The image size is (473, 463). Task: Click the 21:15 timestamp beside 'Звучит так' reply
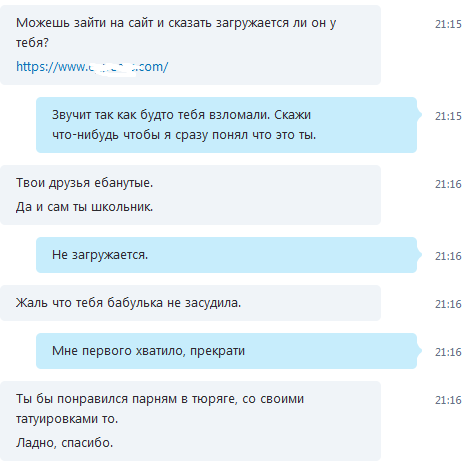pos(448,116)
